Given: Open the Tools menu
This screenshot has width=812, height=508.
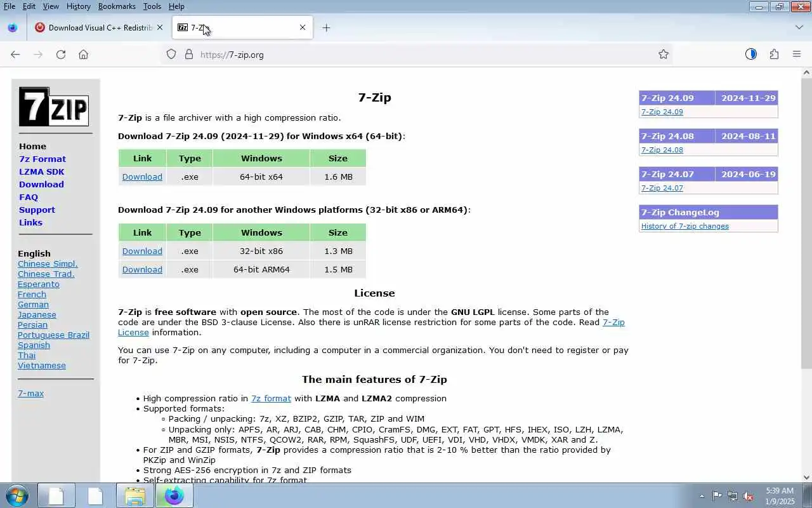Looking at the screenshot, I should click(x=152, y=6).
